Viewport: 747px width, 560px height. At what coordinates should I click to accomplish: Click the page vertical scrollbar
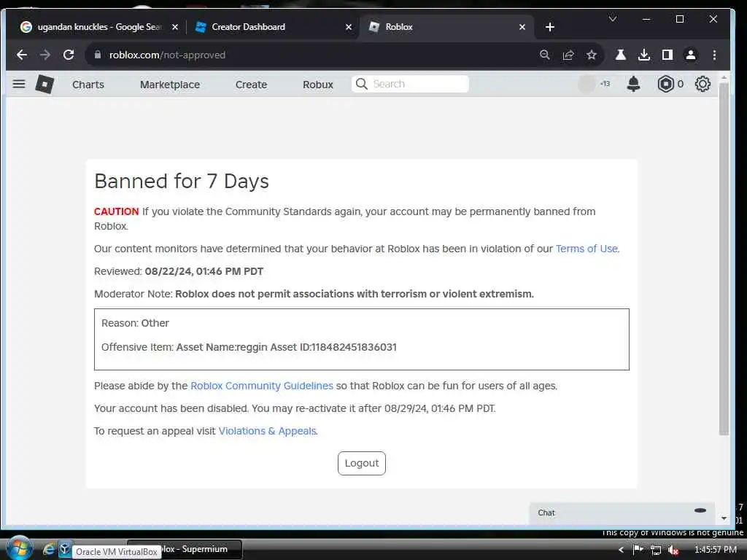click(724, 257)
